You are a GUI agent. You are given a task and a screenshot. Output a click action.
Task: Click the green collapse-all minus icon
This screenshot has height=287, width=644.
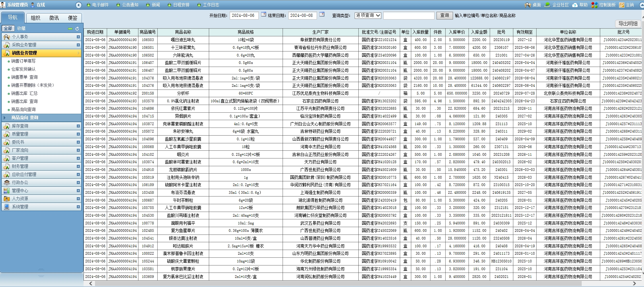click(70, 29)
